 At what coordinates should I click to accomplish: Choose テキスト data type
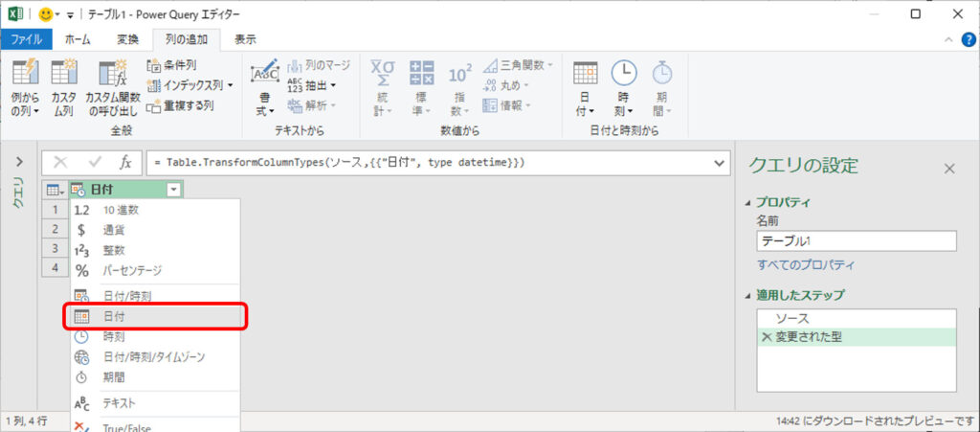[155, 404]
